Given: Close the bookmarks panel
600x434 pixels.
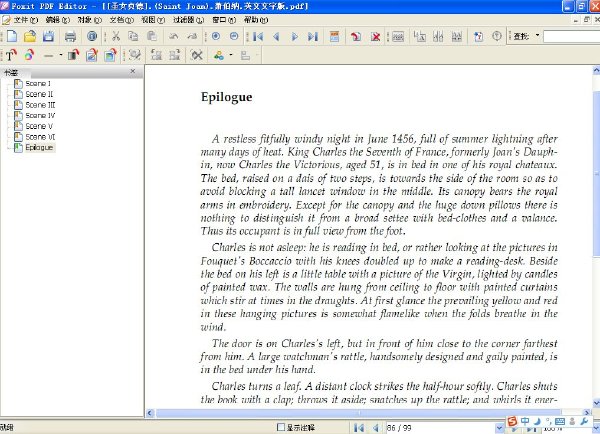Looking at the screenshot, I should coord(133,71).
